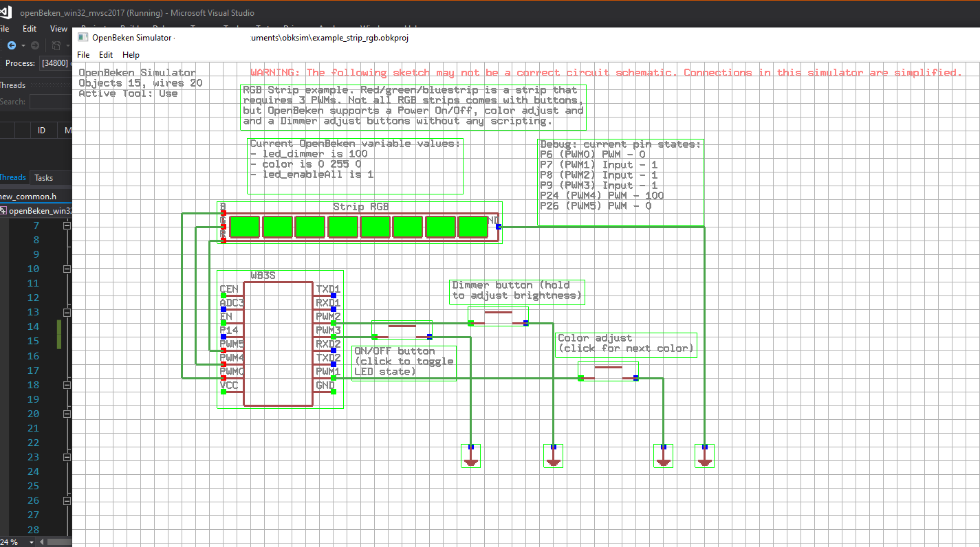Screen dimensions: 980x547
Task: Click the Search field in Threads panel
Action: tap(50, 102)
